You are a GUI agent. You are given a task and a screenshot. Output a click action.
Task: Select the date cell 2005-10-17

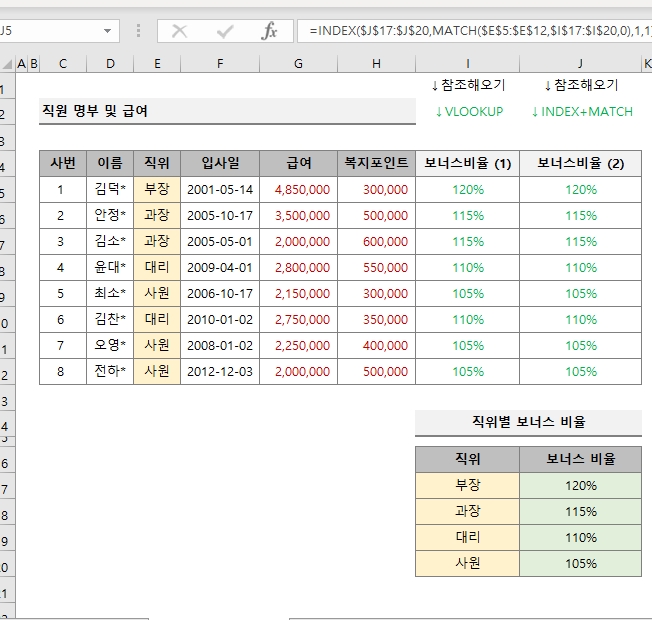(x=220, y=215)
